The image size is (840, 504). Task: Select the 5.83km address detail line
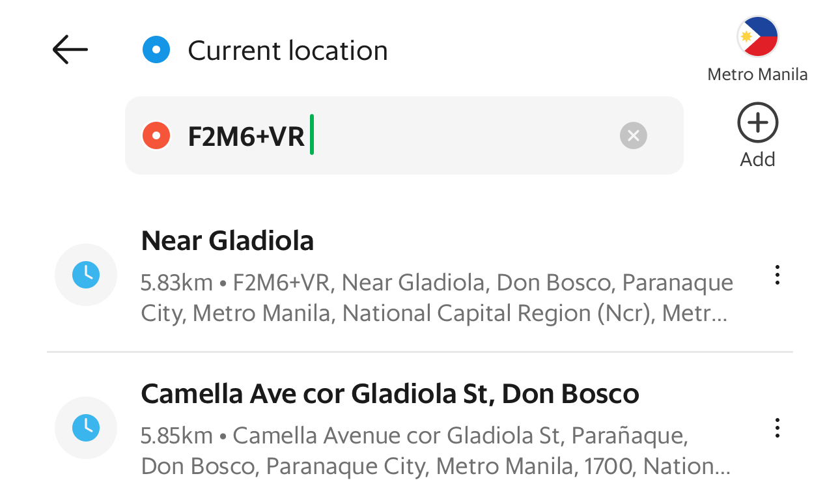pos(437,298)
